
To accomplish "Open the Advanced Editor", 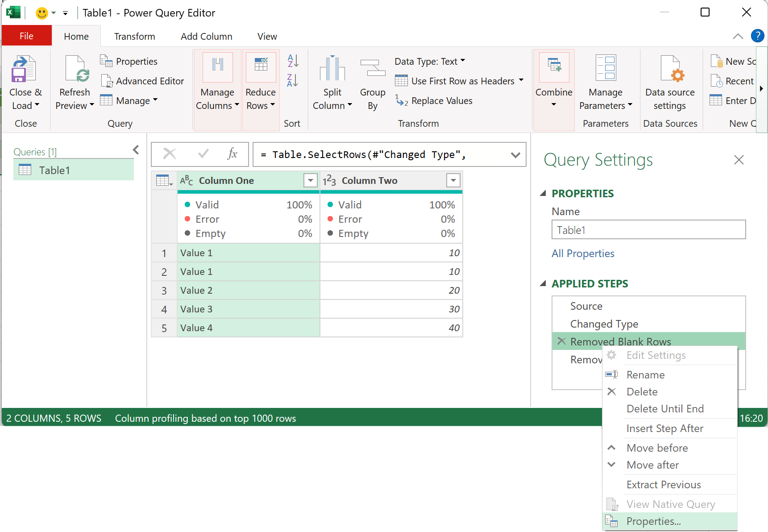I will click(142, 81).
